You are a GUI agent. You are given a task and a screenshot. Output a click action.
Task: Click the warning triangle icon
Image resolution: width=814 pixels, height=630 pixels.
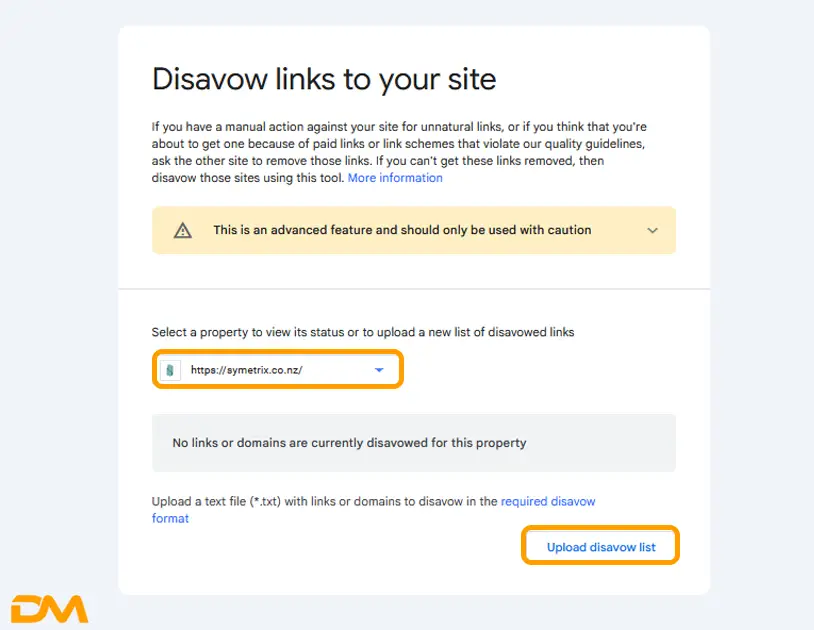coord(183,230)
